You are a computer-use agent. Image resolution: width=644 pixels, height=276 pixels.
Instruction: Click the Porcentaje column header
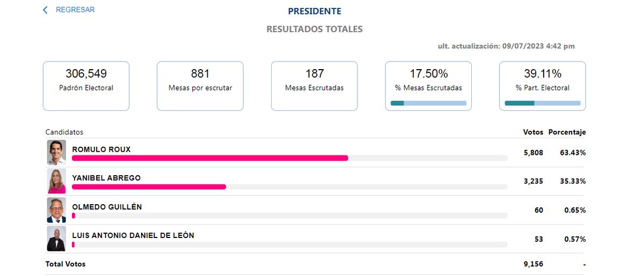coord(567,132)
